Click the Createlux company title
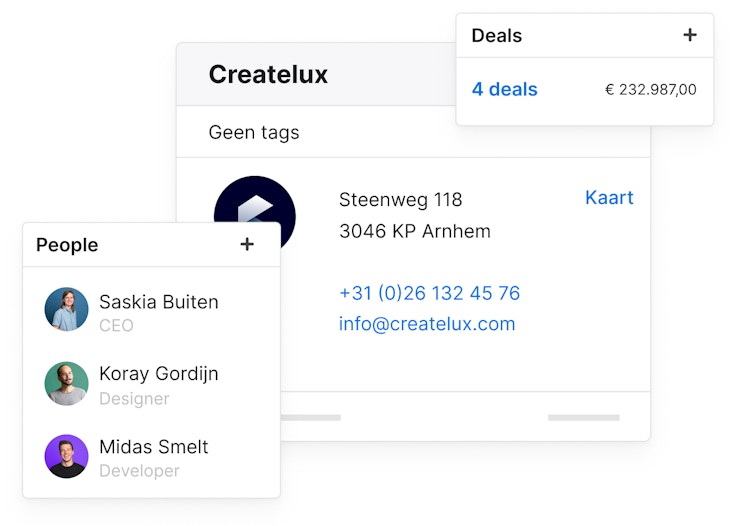This screenshot has width=736, height=526. tap(268, 74)
